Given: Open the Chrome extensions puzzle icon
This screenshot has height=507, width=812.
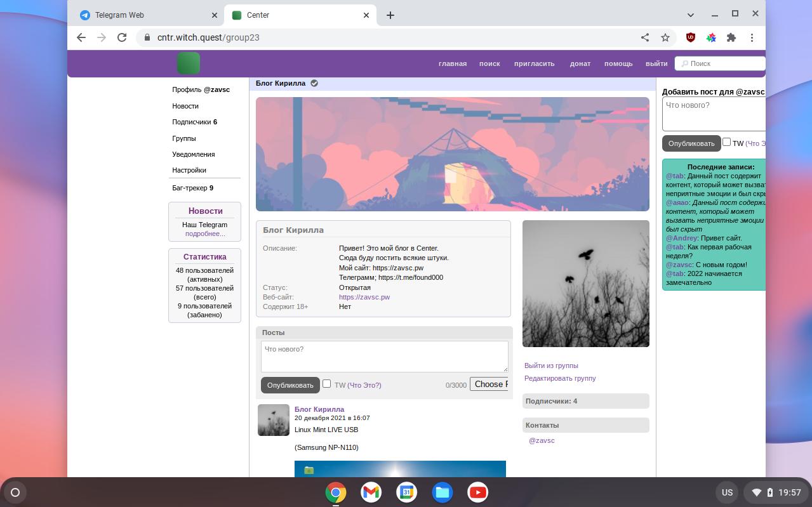Looking at the screenshot, I should coord(731,37).
